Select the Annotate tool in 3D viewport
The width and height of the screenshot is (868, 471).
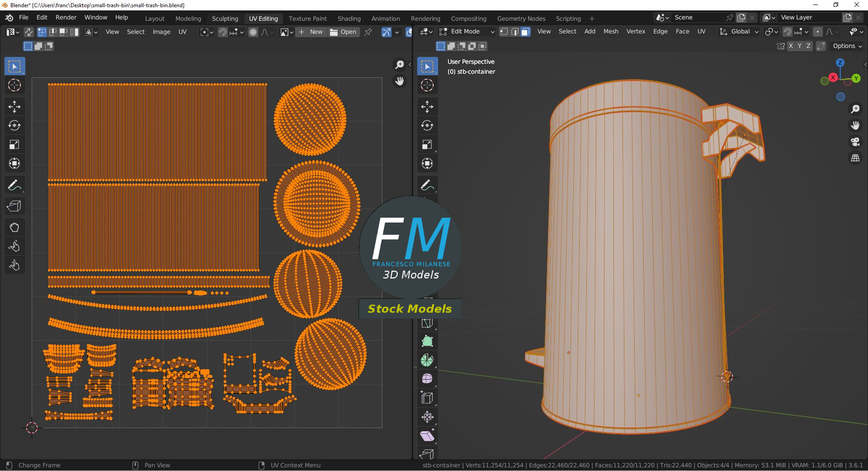tap(427, 185)
